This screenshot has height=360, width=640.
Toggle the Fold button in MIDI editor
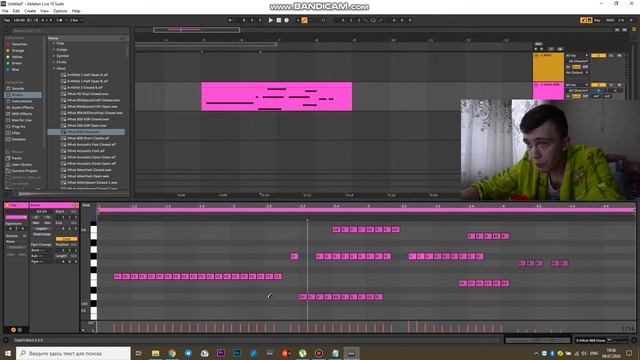86,205
